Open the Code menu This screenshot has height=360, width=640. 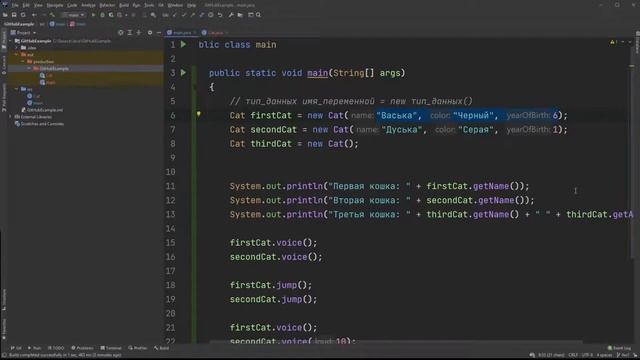[x=72, y=5]
